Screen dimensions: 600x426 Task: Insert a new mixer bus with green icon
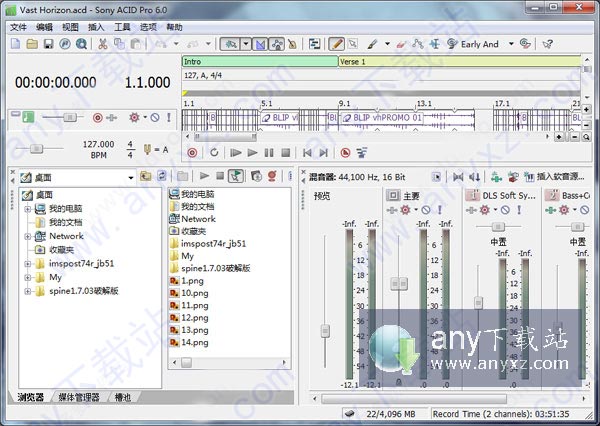(x=496, y=177)
